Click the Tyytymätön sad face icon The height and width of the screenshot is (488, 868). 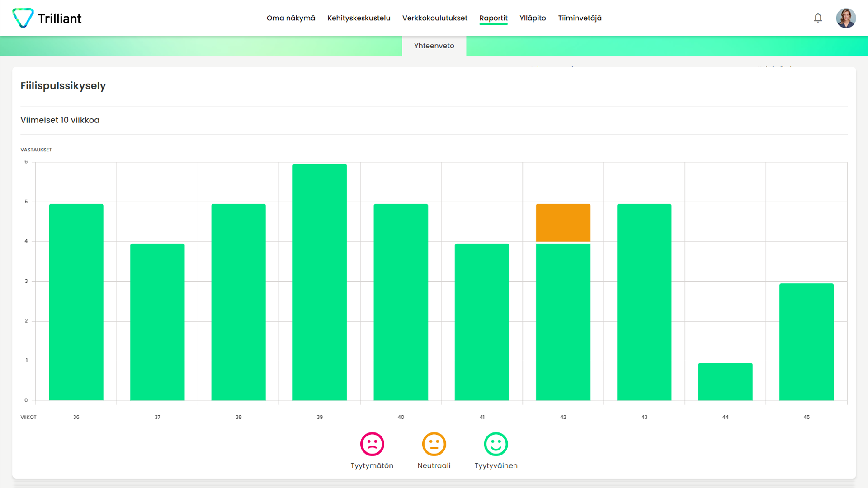[372, 444]
